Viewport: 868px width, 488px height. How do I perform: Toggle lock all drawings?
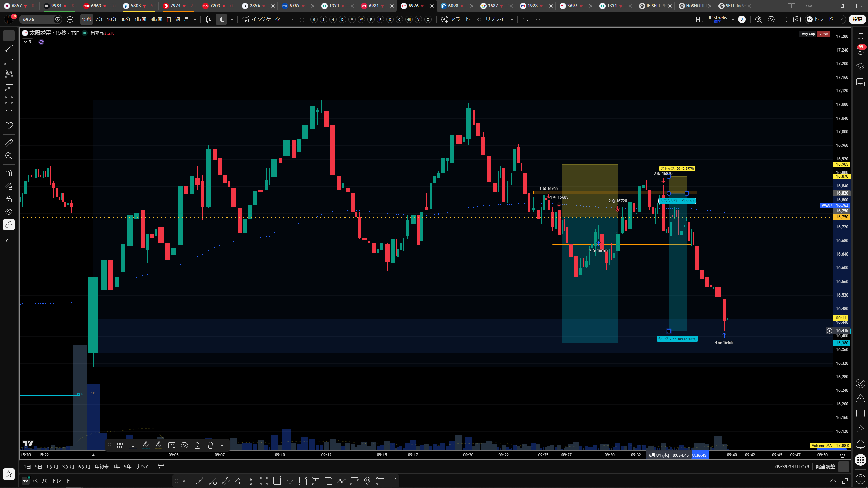[9, 199]
